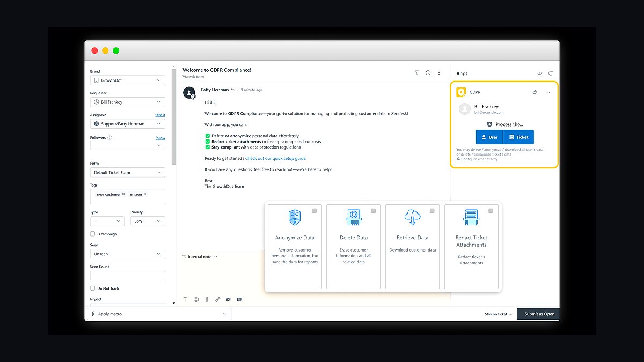The height and width of the screenshot is (362, 644).
Task: Select the Anonymize Data card title
Action: [295, 238]
